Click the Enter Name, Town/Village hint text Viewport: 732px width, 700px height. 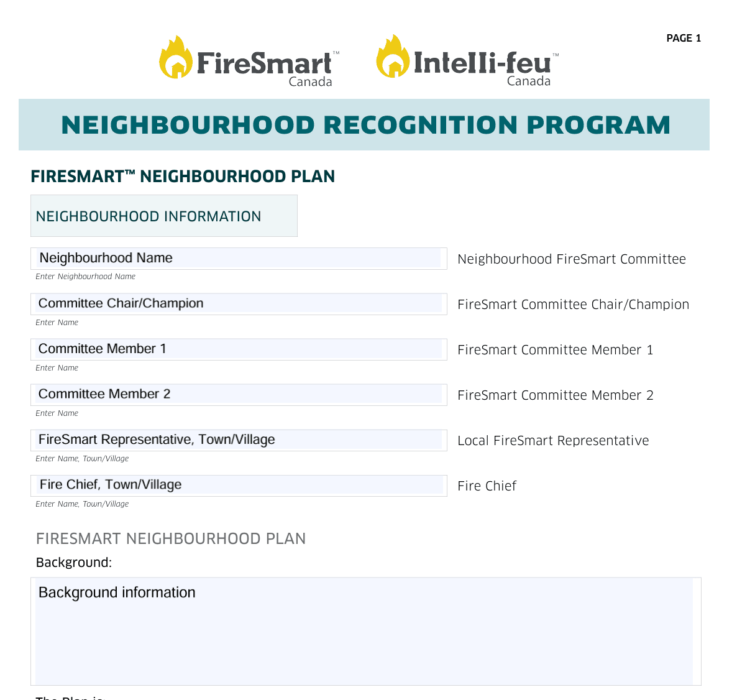pos(82,458)
